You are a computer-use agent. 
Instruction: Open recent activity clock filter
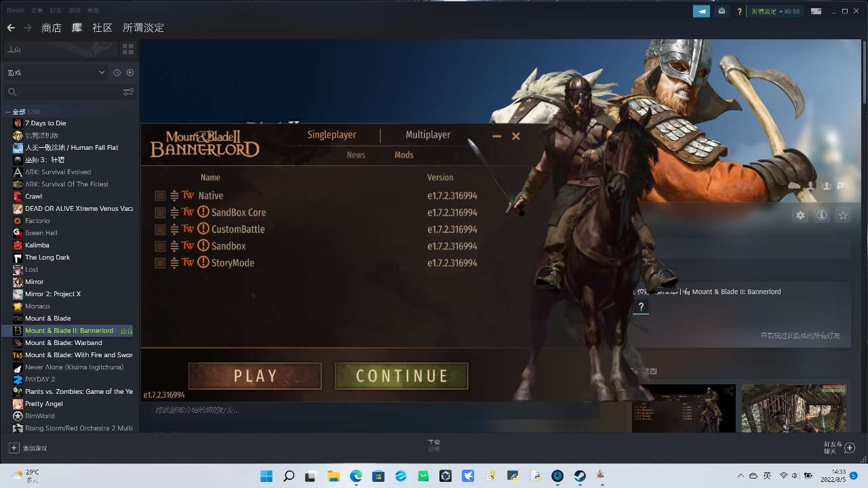pos(117,73)
